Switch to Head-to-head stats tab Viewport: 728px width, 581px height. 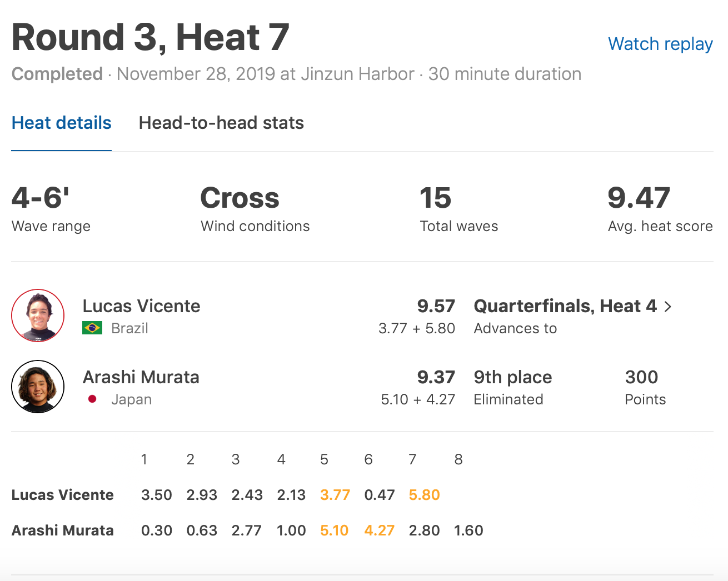tap(221, 123)
